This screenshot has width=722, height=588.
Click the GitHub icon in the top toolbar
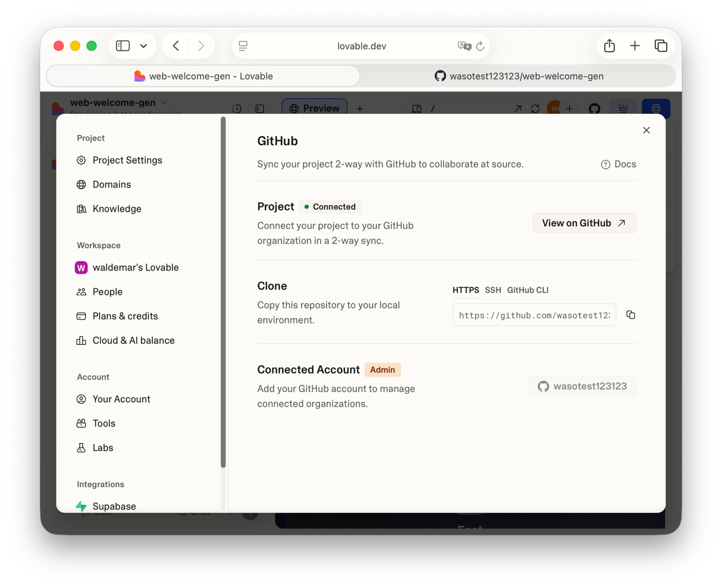pyautogui.click(x=594, y=108)
